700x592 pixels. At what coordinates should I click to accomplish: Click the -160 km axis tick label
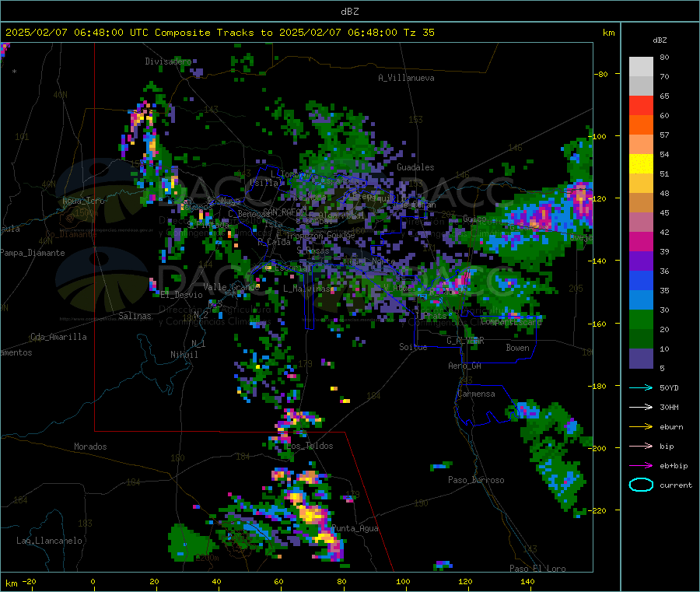(599, 324)
